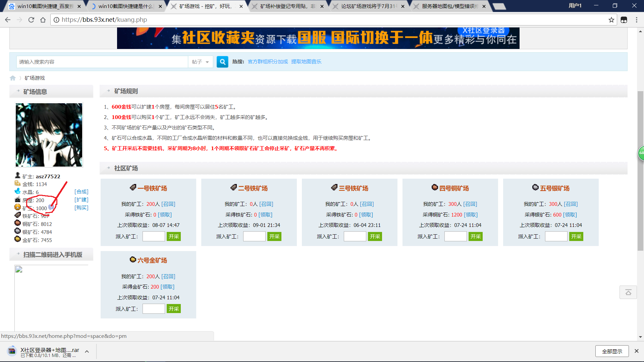This screenshot has height=362, width=644.
Task: Click 领取 link in 四号铜矿场
Action: coord(471,215)
